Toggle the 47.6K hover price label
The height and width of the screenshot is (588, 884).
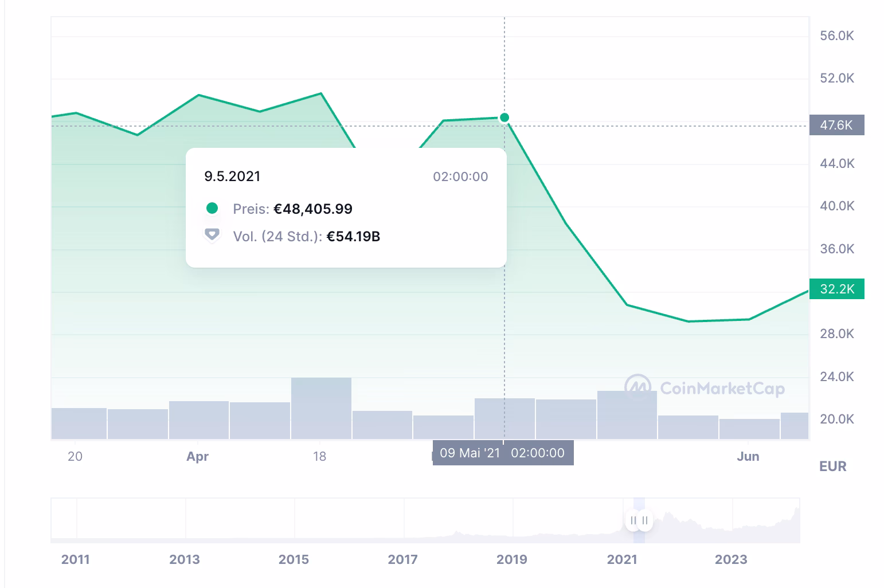(x=836, y=124)
